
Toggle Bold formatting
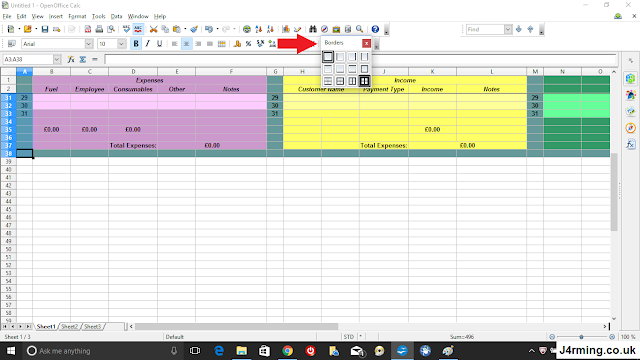tap(136, 44)
